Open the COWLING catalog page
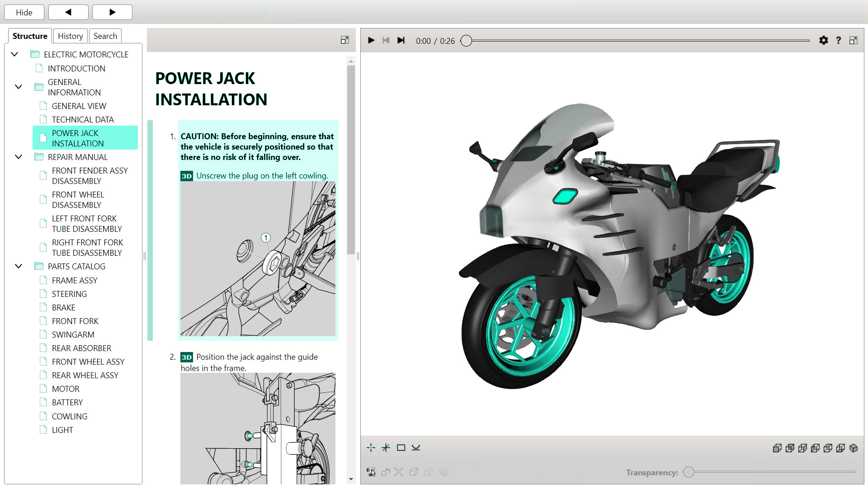The width and height of the screenshot is (868, 488). click(69, 416)
